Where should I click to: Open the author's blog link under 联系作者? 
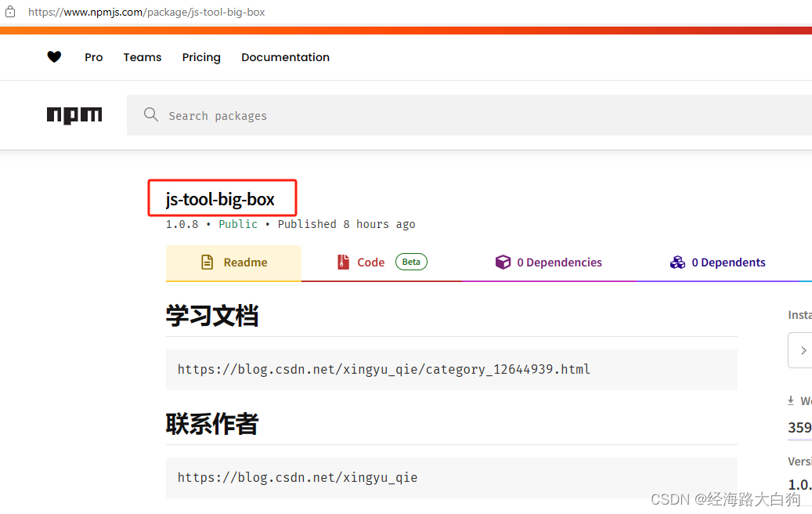[x=298, y=477]
